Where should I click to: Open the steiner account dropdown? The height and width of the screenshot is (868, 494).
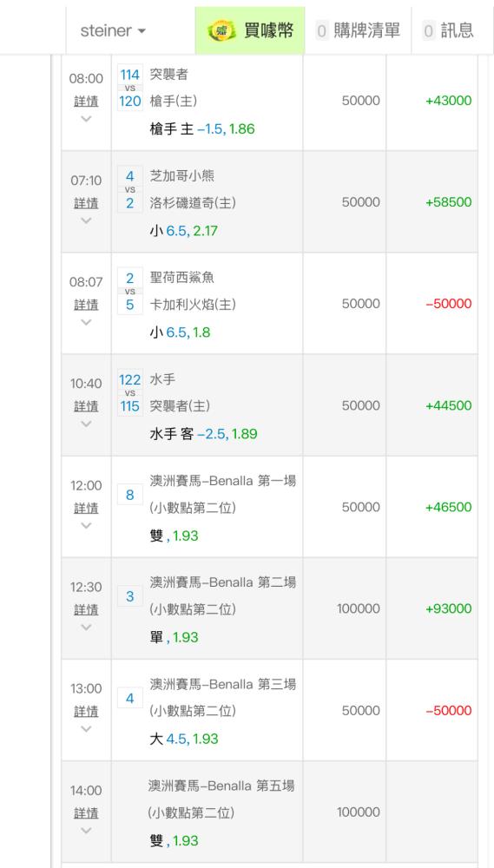point(113,30)
